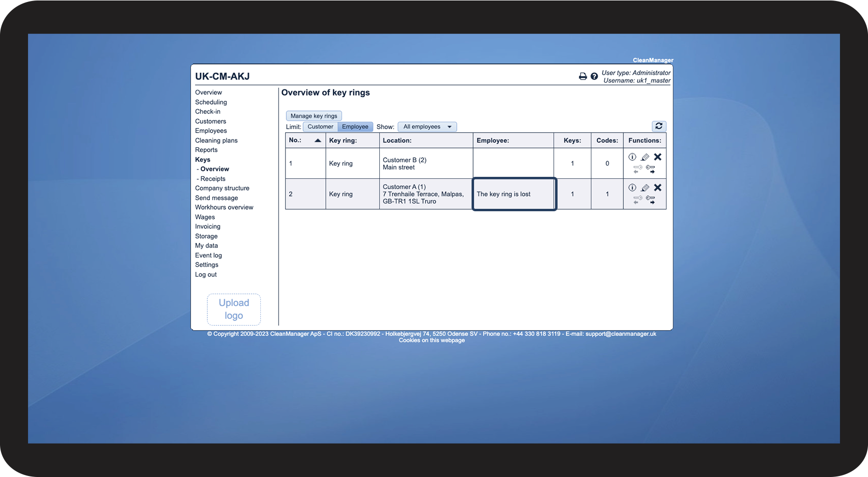Viewport: 868px width, 477px height.
Task: Show info for the Customer B key ring
Action: pos(632,157)
